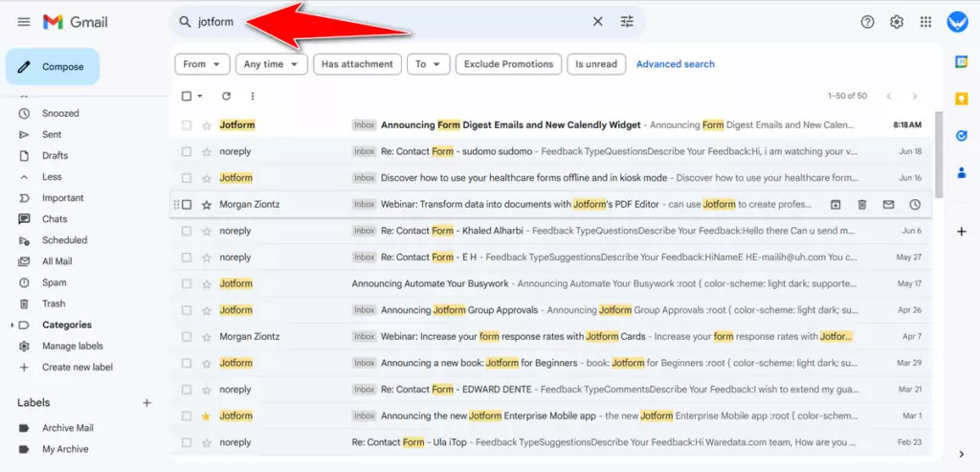Click the search magnifier icon

coord(185,22)
